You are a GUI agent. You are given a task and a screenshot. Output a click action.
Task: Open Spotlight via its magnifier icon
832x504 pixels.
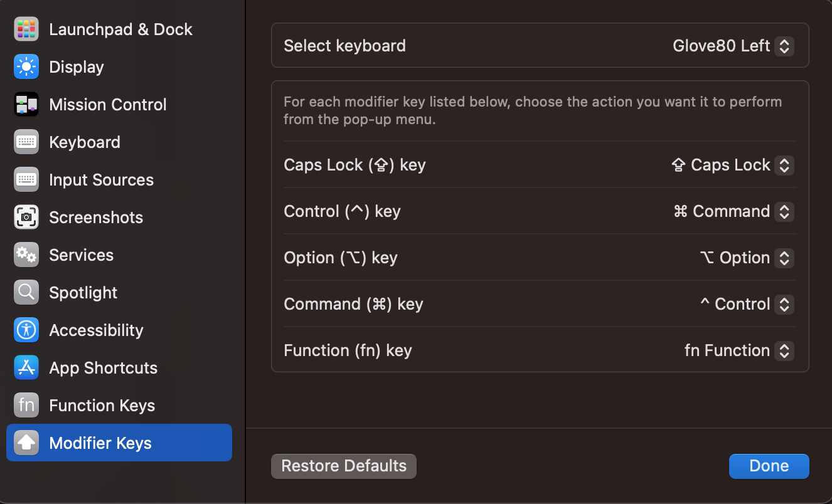26,293
